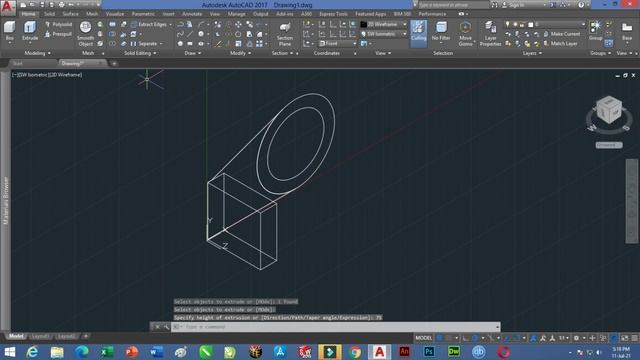Screen dimensions: 640x360
Task: Select the Box solid tool
Action: point(9,32)
